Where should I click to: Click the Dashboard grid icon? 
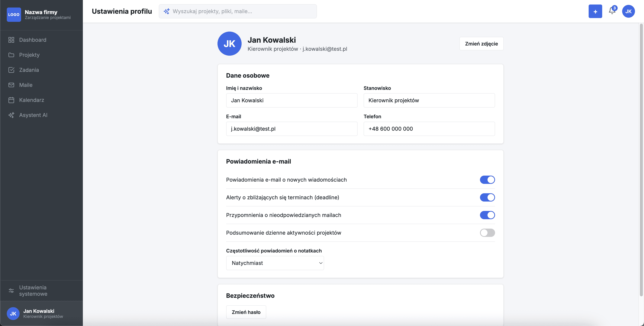[11, 40]
